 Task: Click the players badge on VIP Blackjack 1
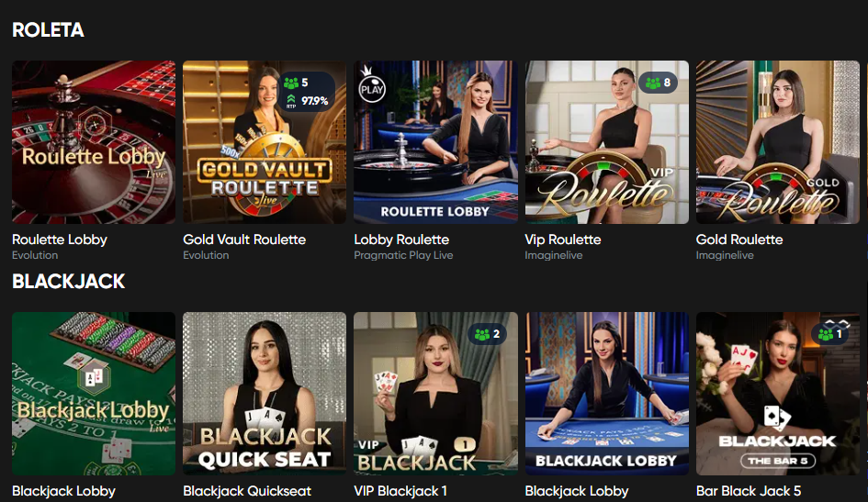487,334
